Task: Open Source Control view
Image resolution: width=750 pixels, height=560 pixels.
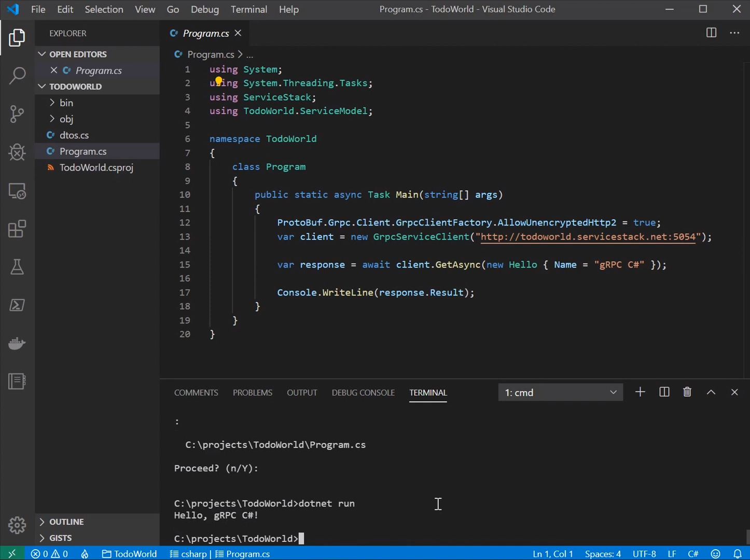Action: pyautogui.click(x=17, y=114)
